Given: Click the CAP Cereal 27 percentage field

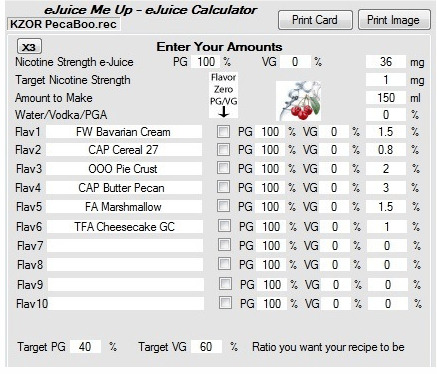Looking at the screenshot, I should pos(386,150).
